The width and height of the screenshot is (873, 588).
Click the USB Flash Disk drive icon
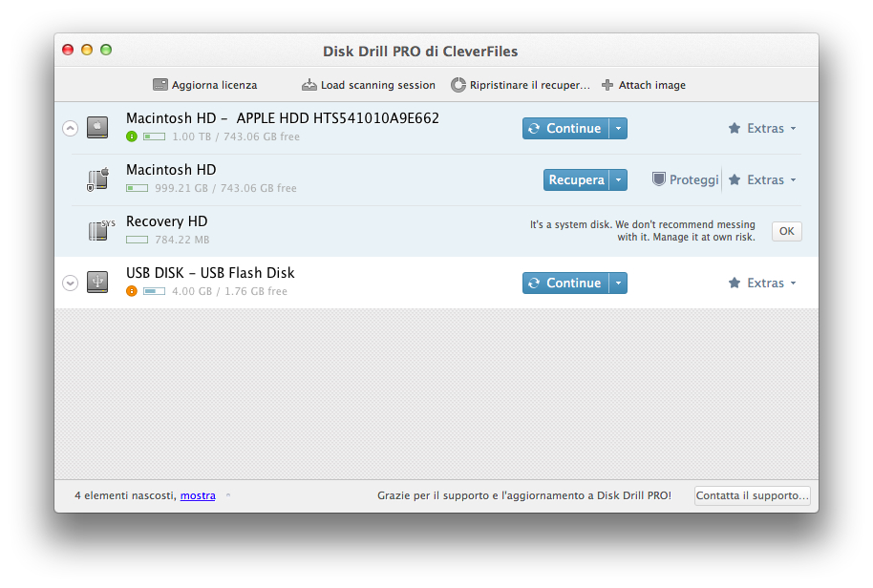pyautogui.click(x=96, y=283)
